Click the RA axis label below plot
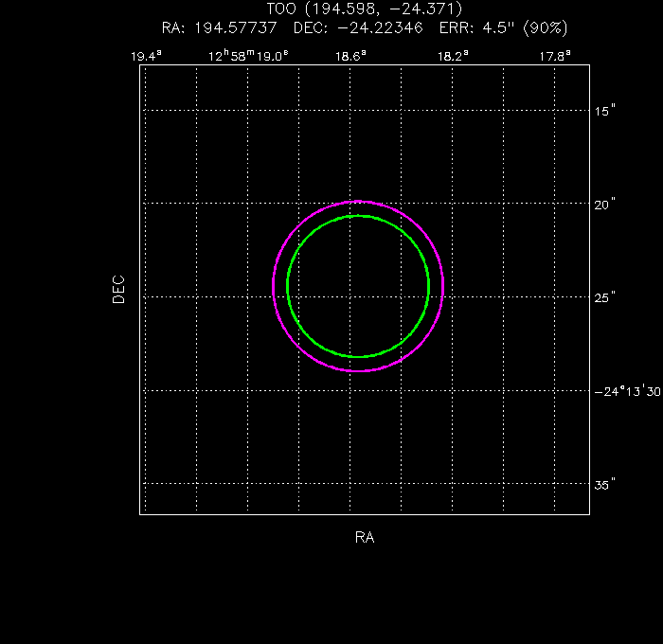Screen dimensions: 663x644 tap(365, 537)
